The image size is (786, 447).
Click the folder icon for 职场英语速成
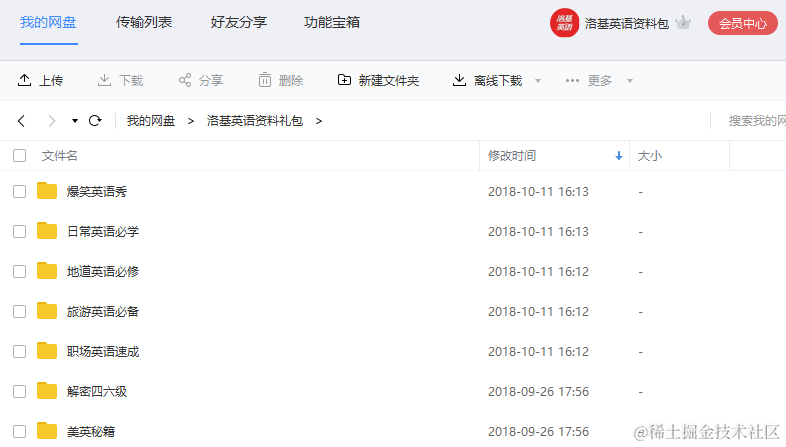[x=47, y=351]
